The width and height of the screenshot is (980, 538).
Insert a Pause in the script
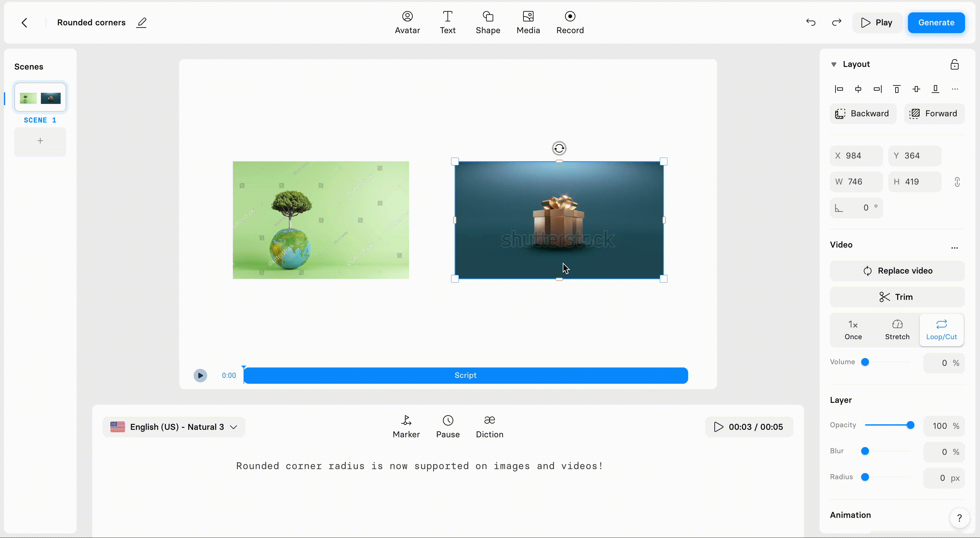tap(448, 427)
